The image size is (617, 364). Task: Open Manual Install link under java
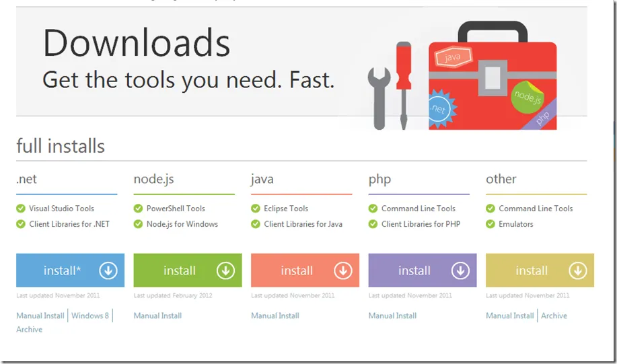[275, 316]
